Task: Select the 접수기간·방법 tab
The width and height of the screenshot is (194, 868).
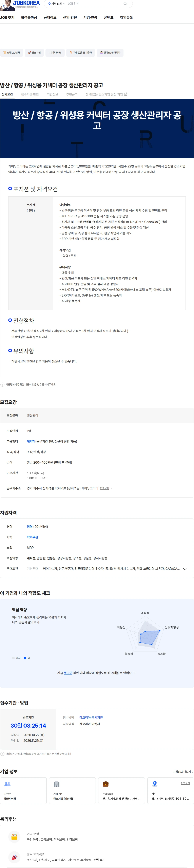Action: click(x=30, y=94)
